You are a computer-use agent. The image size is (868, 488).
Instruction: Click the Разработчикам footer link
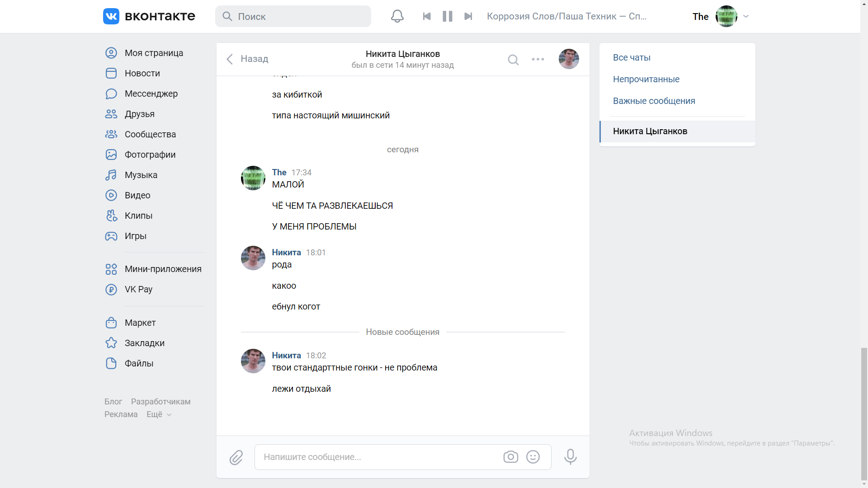pos(160,402)
